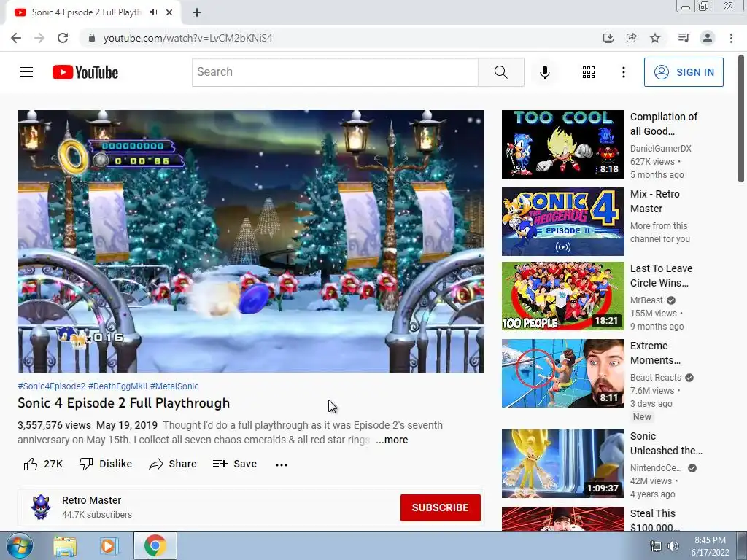Open 'Sonic Unleashed the...' title

tap(666, 443)
